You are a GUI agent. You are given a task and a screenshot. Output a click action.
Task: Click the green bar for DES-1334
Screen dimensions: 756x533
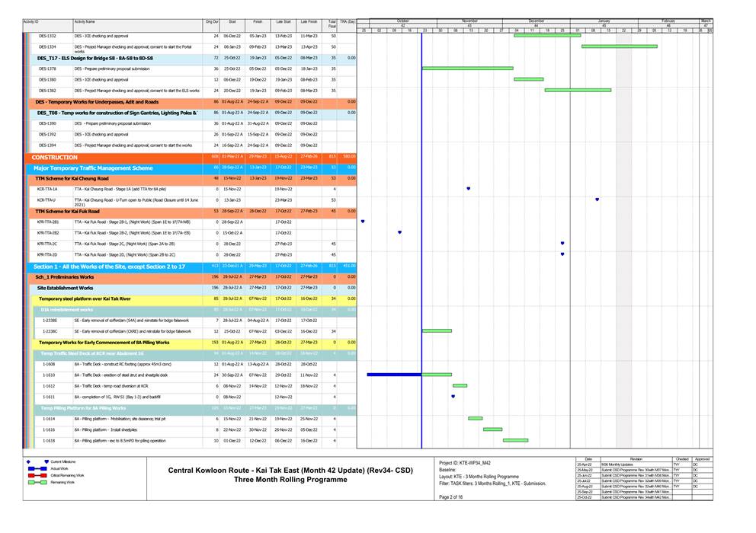pyautogui.click(x=619, y=46)
